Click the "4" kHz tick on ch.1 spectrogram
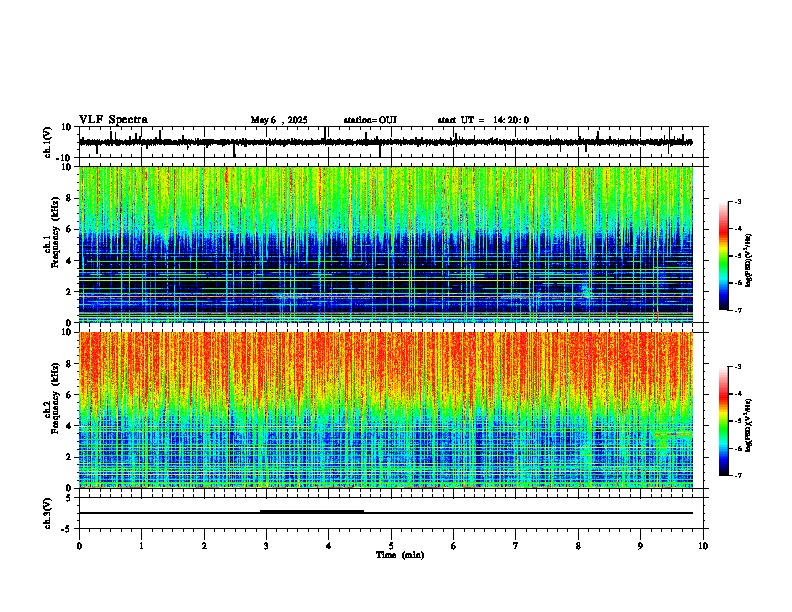The image size is (792, 612). tap(70, 261)
